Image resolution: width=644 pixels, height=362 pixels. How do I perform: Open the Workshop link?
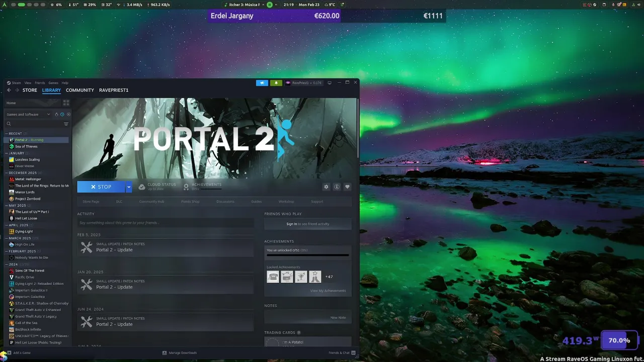pyautogui.click(x=286, y=202)
